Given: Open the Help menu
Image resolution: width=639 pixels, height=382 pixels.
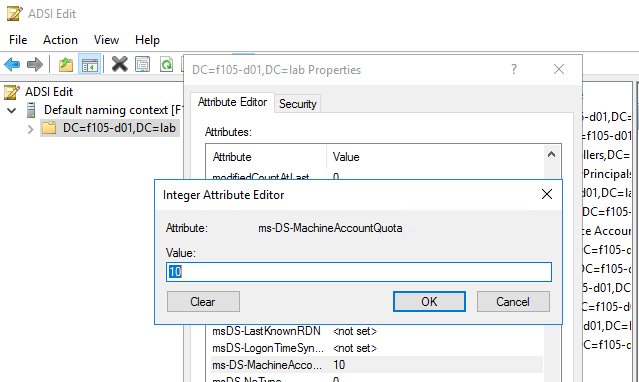Looking at the screenshot, I should (147, 40).
